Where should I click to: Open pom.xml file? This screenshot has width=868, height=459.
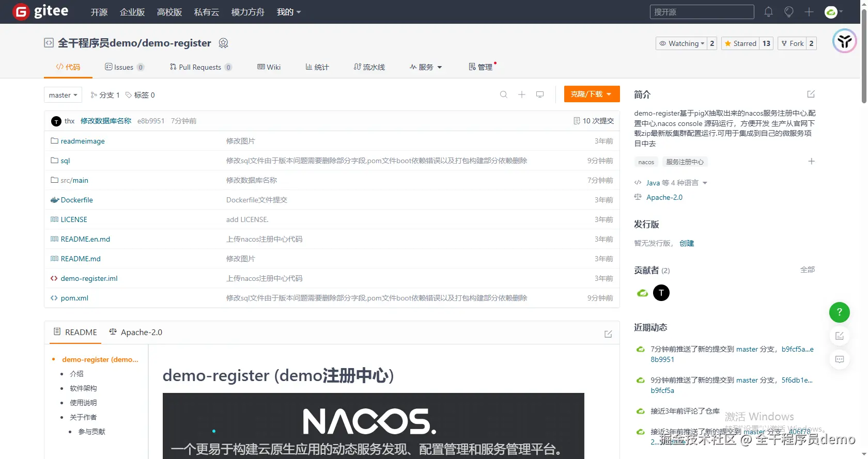[x=74, y=298]
